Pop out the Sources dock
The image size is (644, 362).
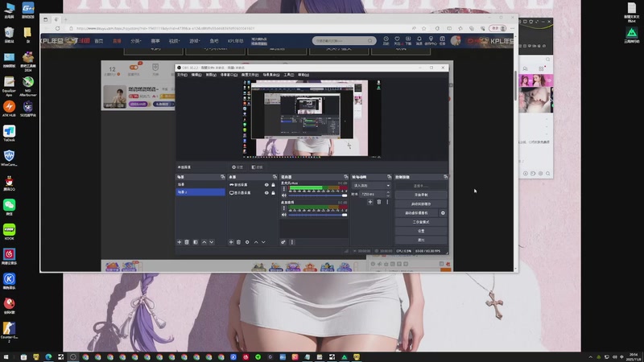pos(275,177)
